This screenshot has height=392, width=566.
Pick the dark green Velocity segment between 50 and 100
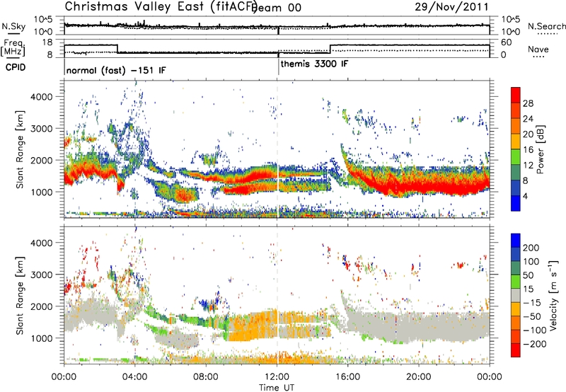[x=516, y=268]
